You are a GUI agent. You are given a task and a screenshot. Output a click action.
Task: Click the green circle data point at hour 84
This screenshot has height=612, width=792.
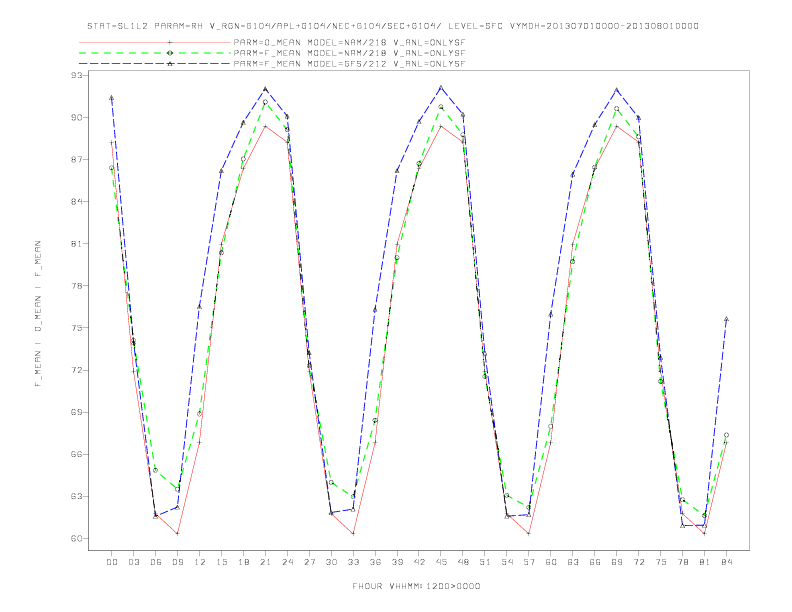point(726,435)
